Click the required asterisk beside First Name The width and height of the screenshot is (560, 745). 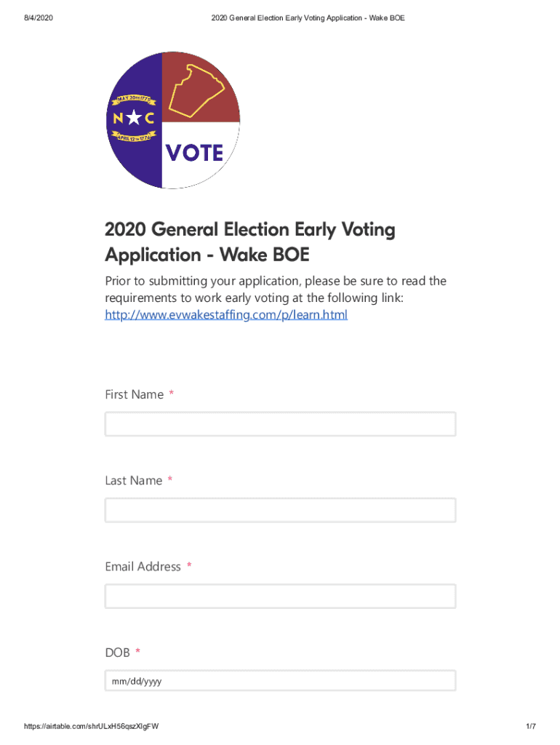click(171, 394)
